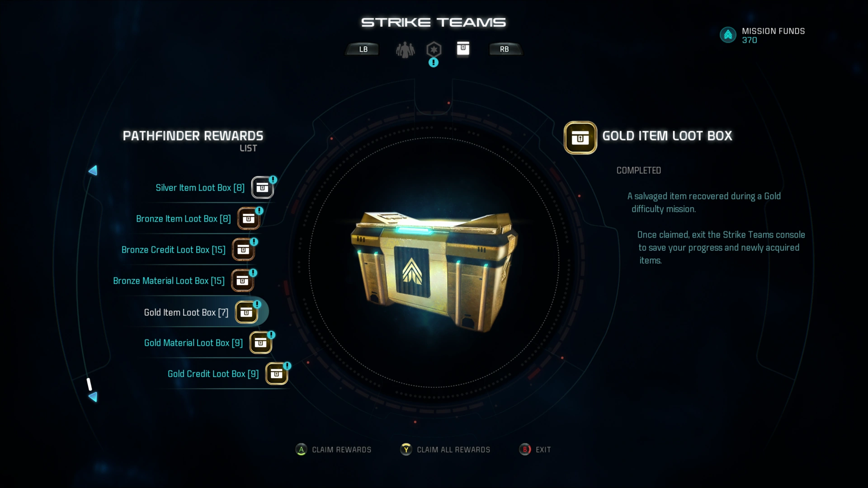Exit the Strike Teams console

535,450
